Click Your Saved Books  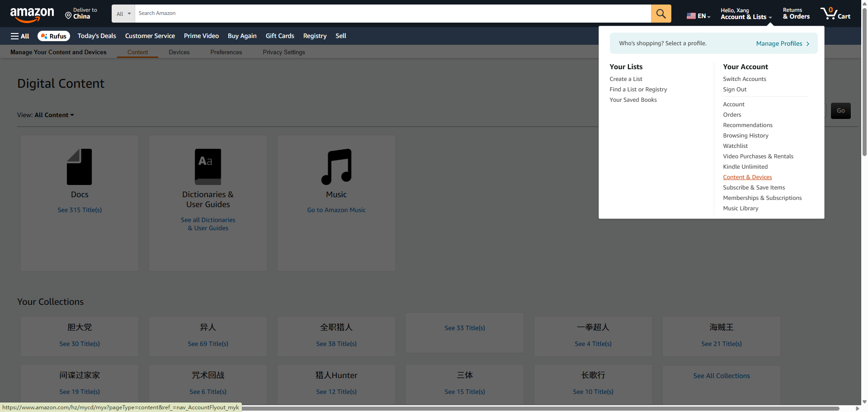tap(633, 100)
